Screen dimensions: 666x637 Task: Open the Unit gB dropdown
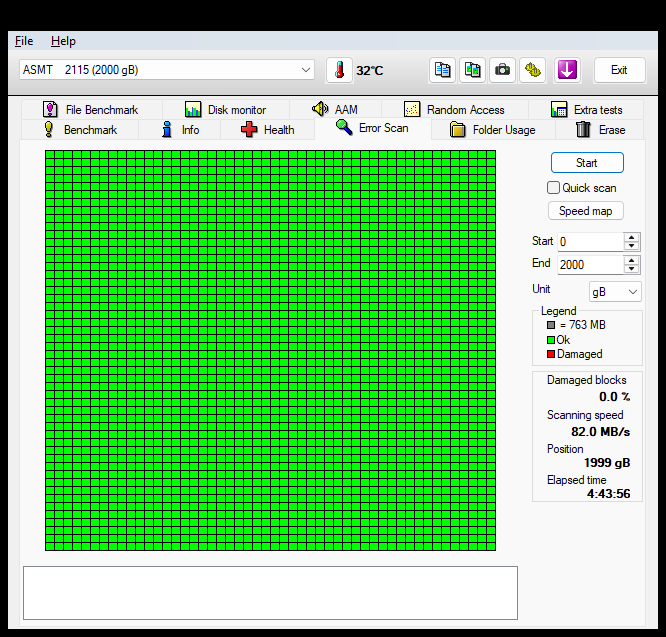[615, 292]
